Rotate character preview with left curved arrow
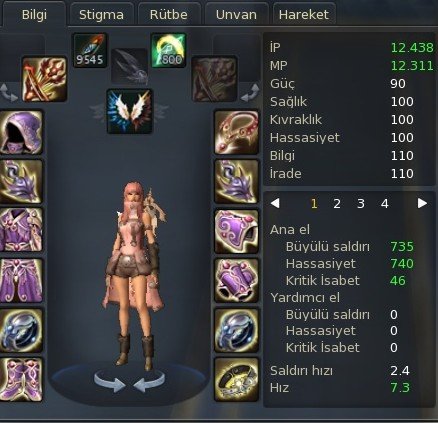Viewport: 438px width, 423px height. coord(109,382)
